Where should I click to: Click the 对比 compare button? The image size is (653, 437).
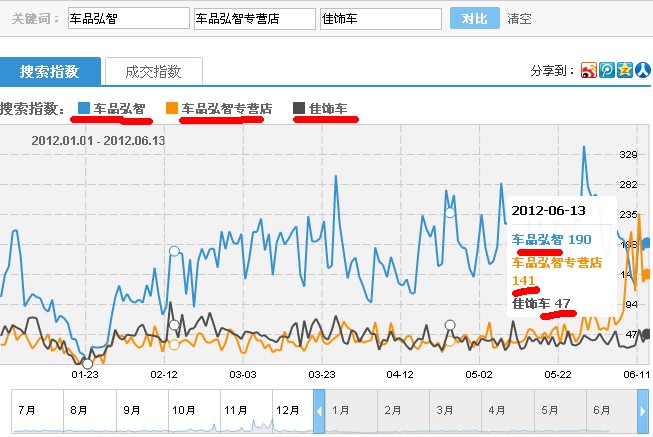474,19
